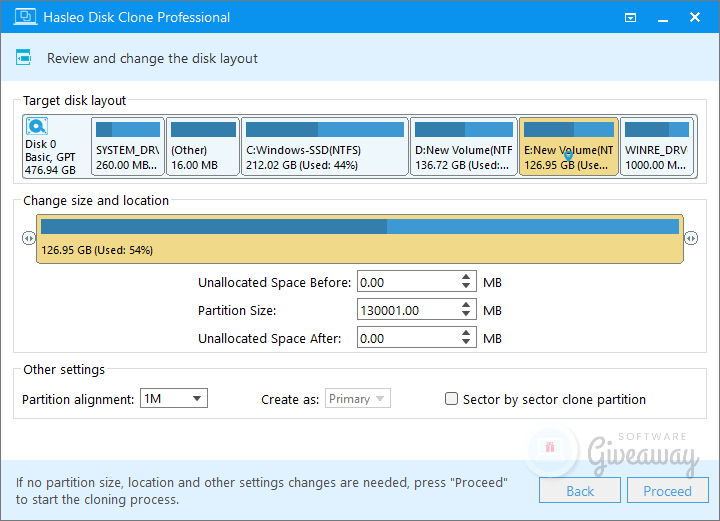Close the Hasleo Disk Clone window
720x521 pixels.
(695, 17)
